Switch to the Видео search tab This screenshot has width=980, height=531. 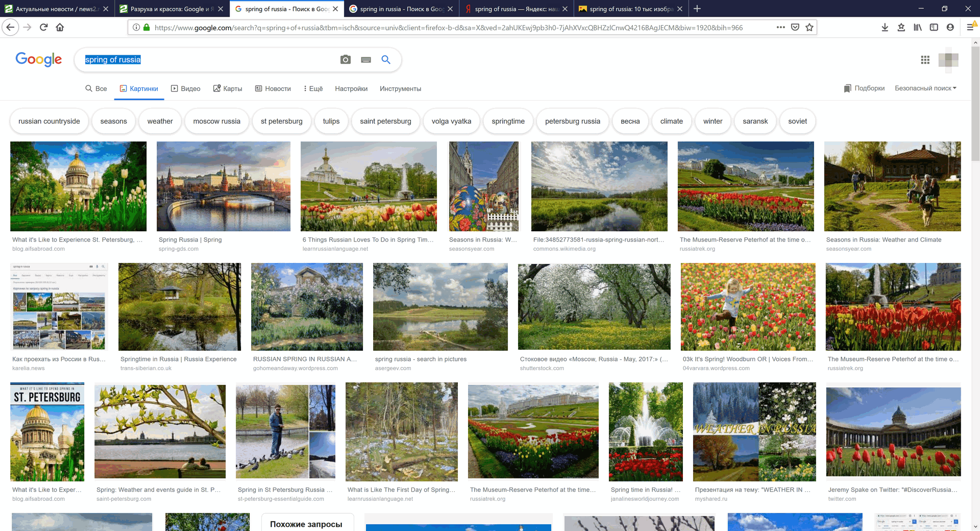(186, 89)
